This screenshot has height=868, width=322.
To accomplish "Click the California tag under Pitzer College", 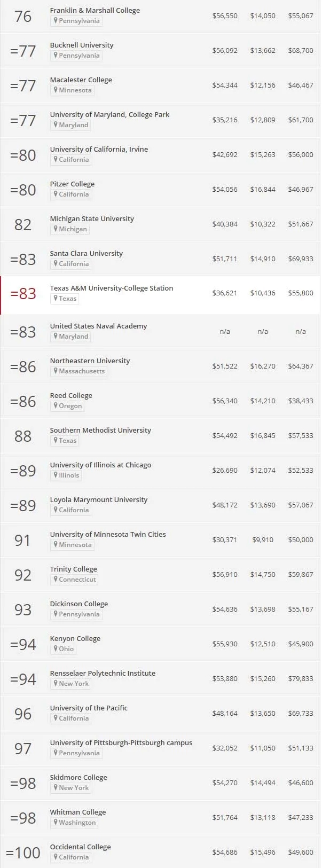I will pos(74,194).
